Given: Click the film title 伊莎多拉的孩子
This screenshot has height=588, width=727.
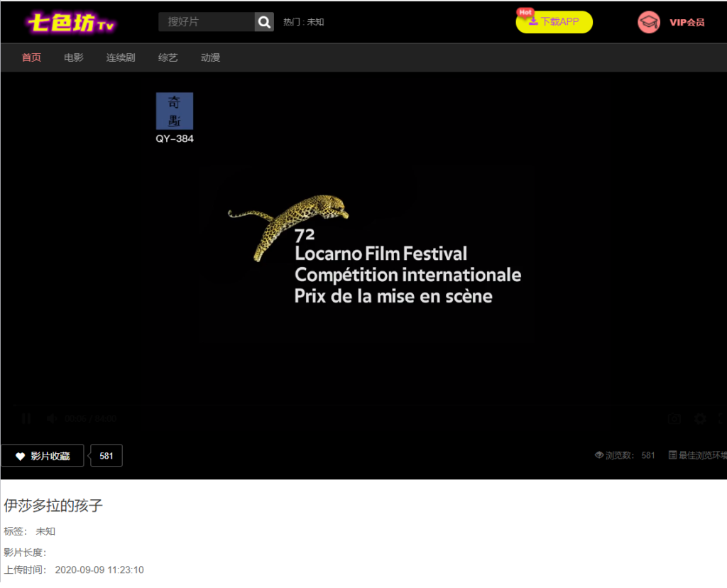Looking at the screenshot, I should [53, 505].
